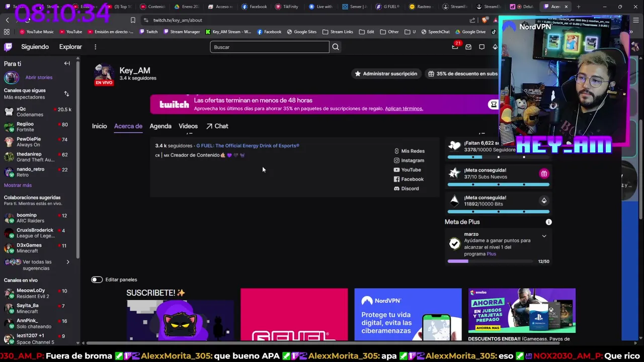Open the Eneba AHORRA panel image

tap(522, 311)
